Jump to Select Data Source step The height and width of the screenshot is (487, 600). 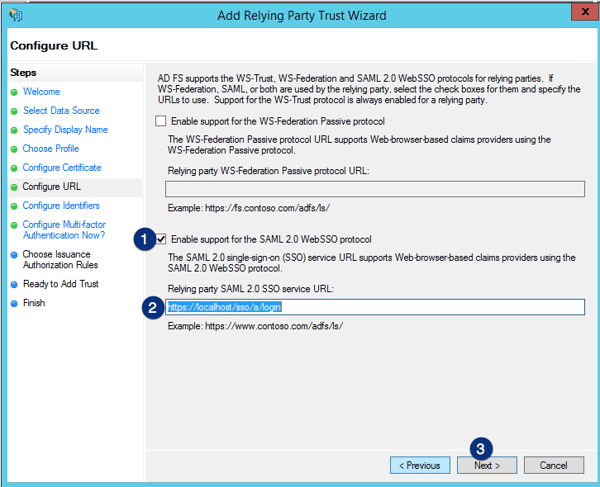pyautogui.click(x=61, y=111)
